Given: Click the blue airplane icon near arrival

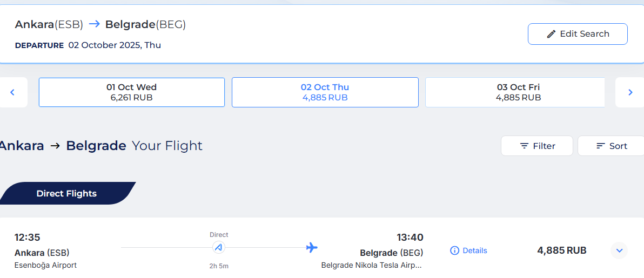Looking at the screenshot, I should 312,248.
